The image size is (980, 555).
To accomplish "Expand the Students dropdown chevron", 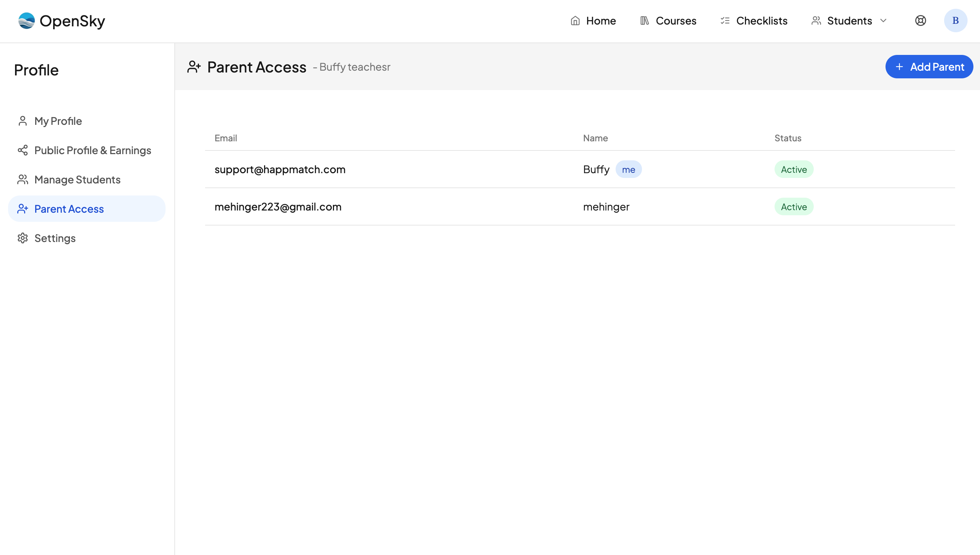I will click(883, 21).
